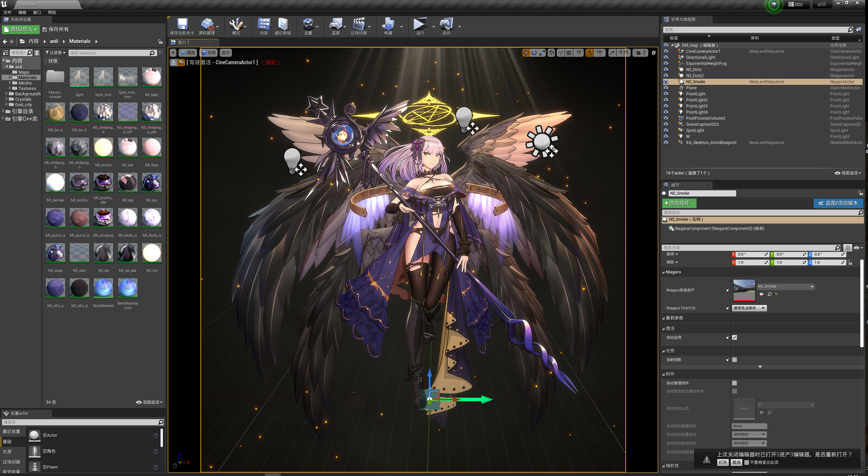Image resolution: width=868 pixels, height=476 pixels.
Task: Navigate forward in Content Browser history
Action: (x=11, y=41)
